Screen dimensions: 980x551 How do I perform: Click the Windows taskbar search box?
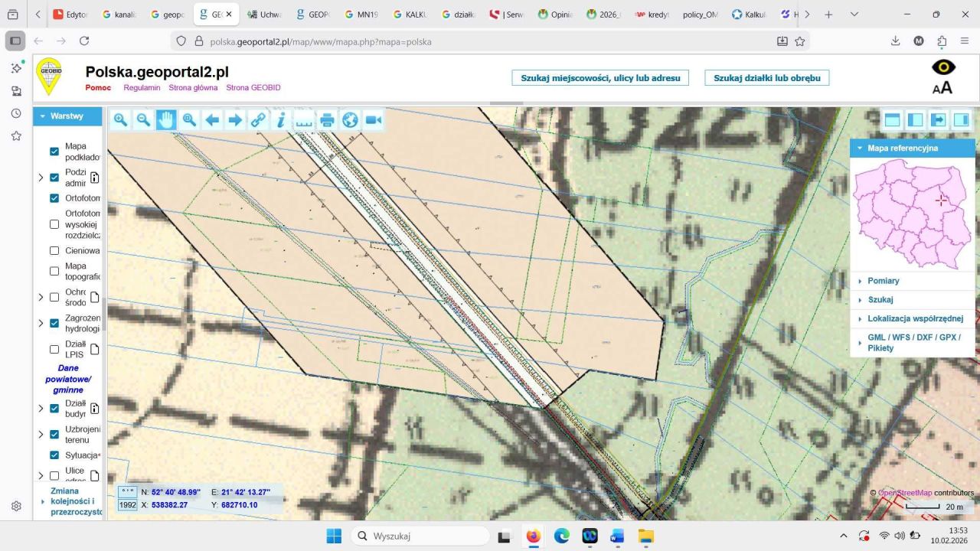pyautogui.click(x=420, y=536)
